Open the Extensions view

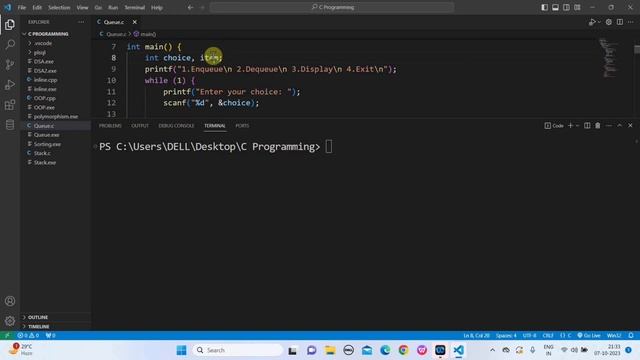click(10, 105)
